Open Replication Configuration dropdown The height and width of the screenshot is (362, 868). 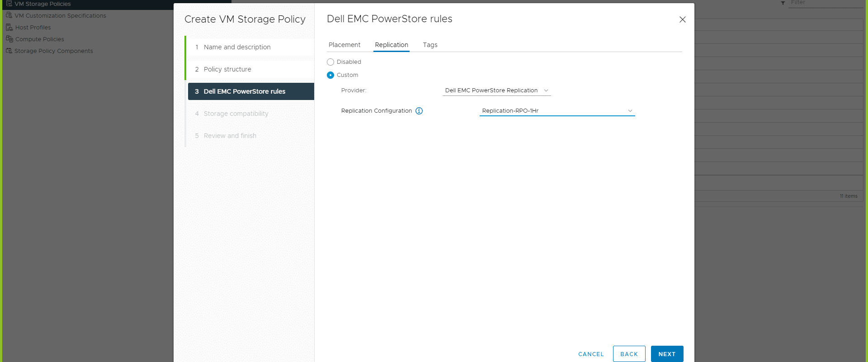click(557, 111)
